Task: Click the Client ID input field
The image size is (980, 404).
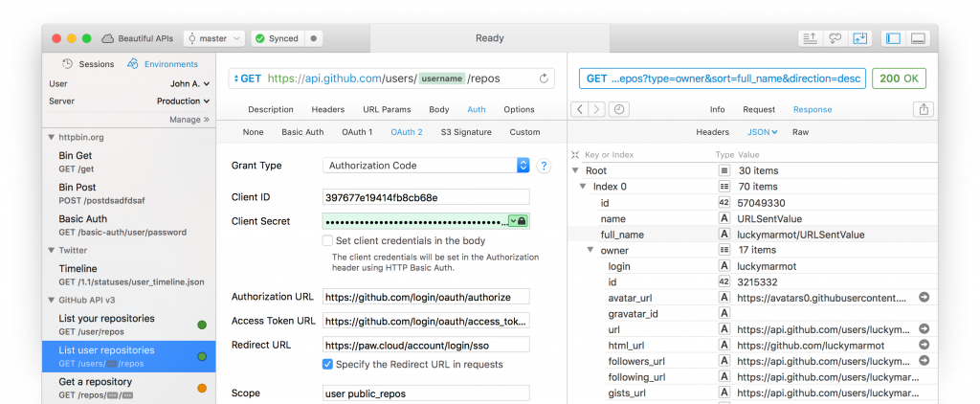Action: [426, 197]
